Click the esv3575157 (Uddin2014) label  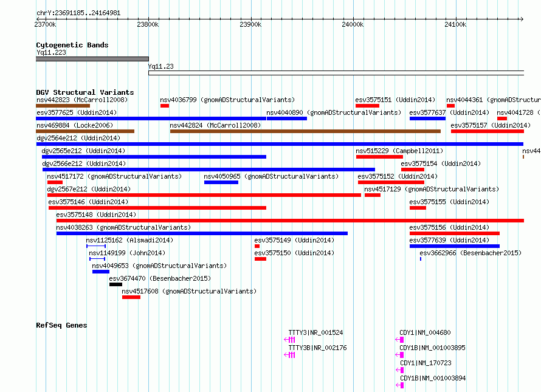tap(491, 125)
